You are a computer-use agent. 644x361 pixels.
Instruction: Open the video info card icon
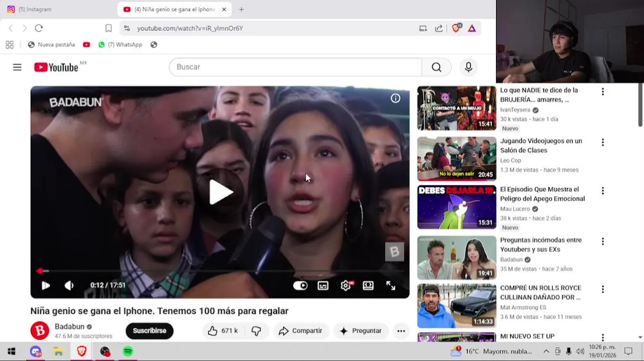pyautogui.click(x=396, y=98)
